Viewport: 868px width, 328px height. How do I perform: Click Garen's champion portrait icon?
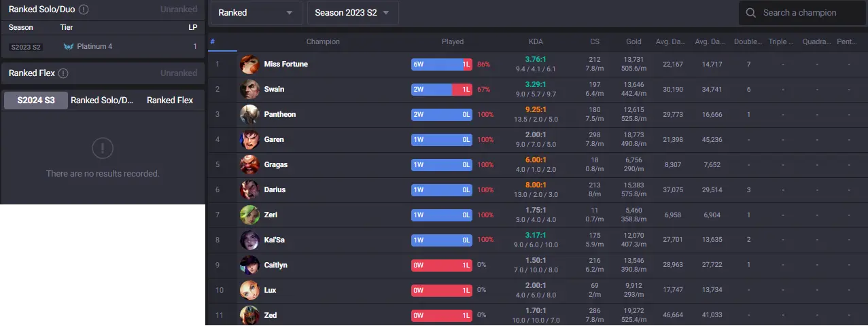click(249, 140)
